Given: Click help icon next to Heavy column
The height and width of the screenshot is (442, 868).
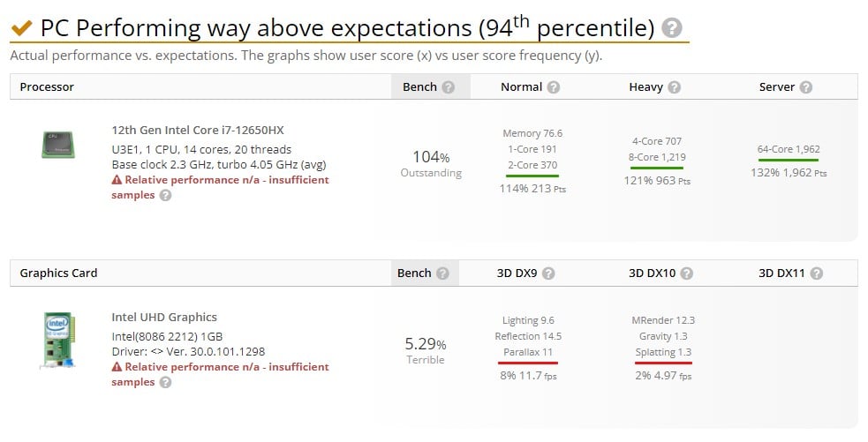Looking at the screenshot, I should (675, 87).
